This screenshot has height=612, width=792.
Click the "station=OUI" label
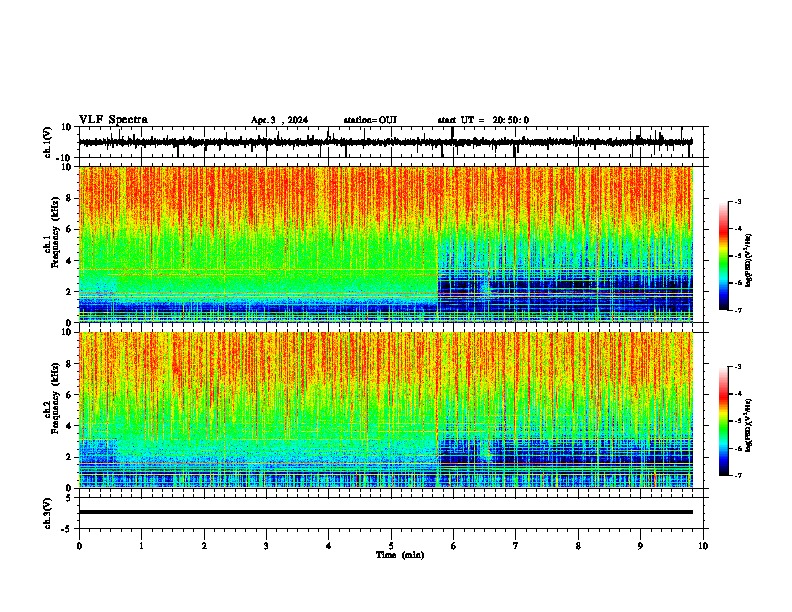tap(370, 120)
